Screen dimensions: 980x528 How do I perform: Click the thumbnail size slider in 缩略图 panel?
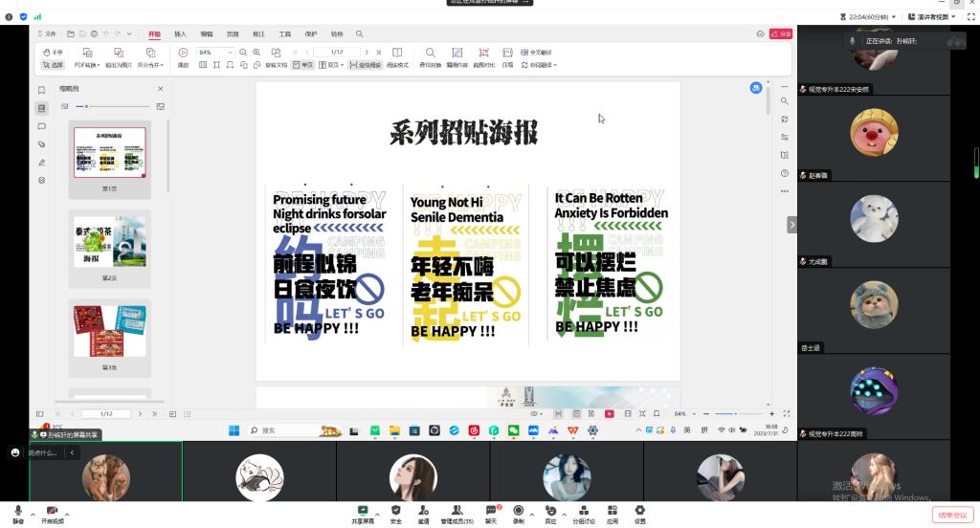click(87, 106)
